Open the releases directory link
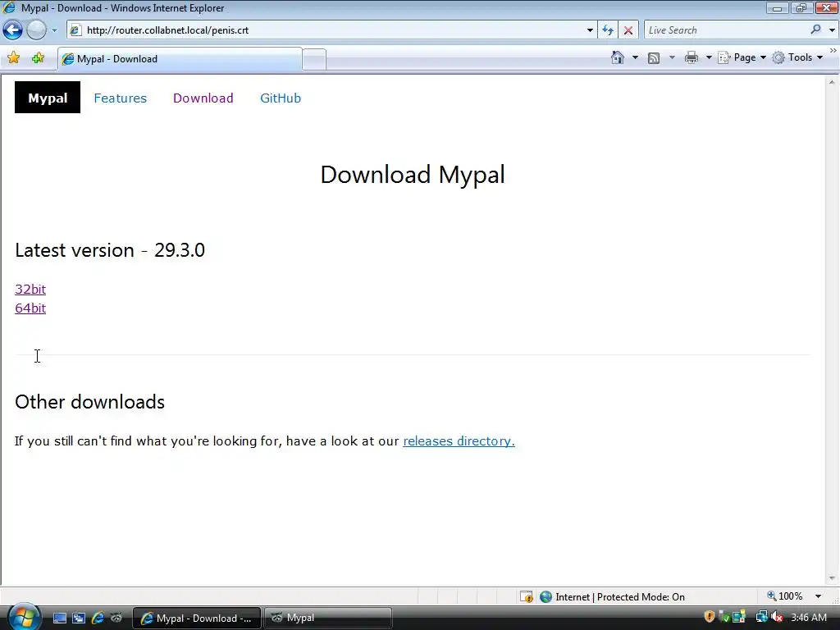840x630 pixels. coord(459,441)
